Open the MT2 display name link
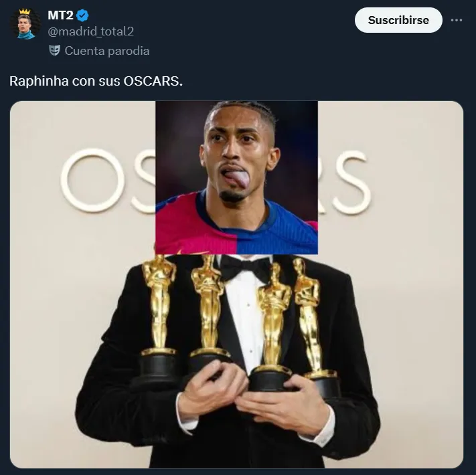Screen dimensions: 476x475 click(60, 15)
